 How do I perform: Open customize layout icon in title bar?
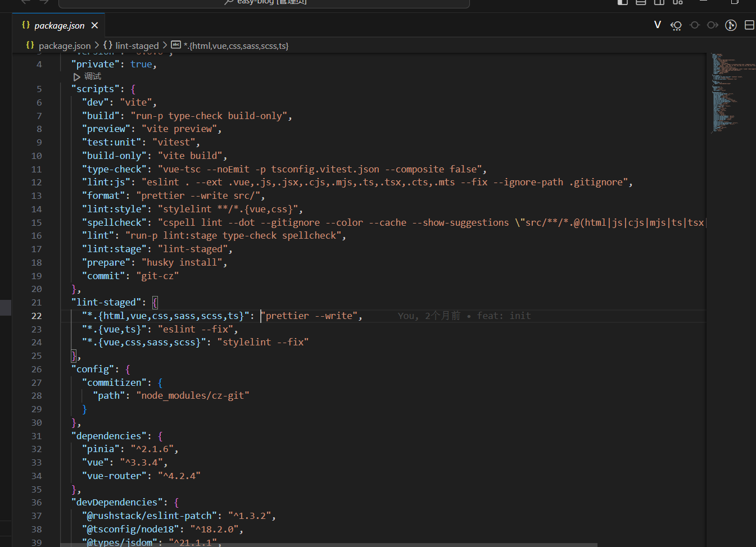[x=678, y=2]
